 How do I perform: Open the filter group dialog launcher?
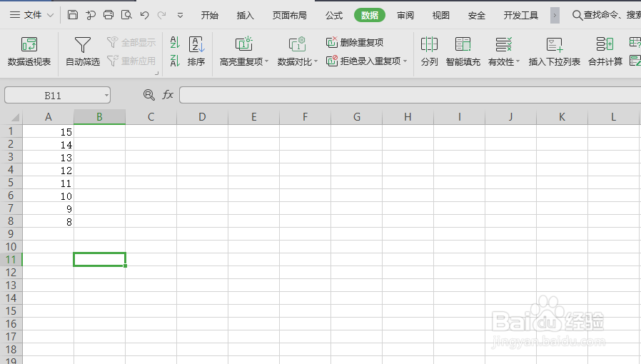(156, 73)
